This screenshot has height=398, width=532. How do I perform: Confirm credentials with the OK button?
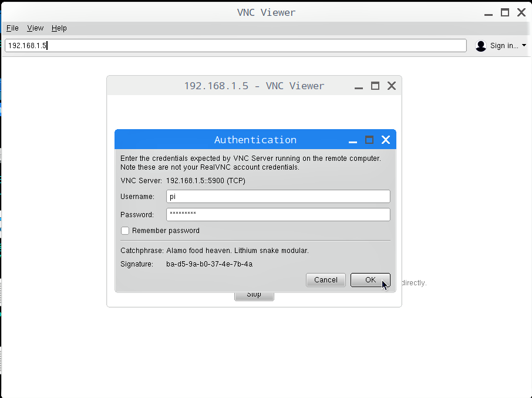[x=370, y=280]
